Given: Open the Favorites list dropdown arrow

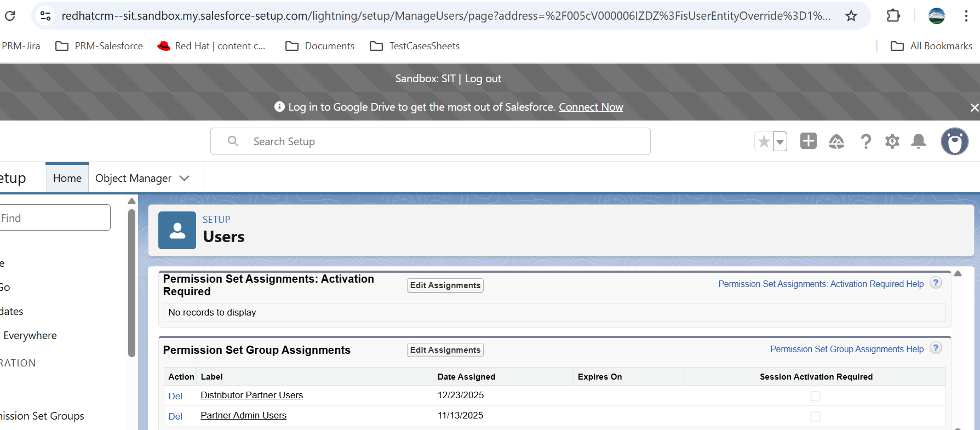Looking at the screenshot, I should pyautogui.click(x=780, y=142).
